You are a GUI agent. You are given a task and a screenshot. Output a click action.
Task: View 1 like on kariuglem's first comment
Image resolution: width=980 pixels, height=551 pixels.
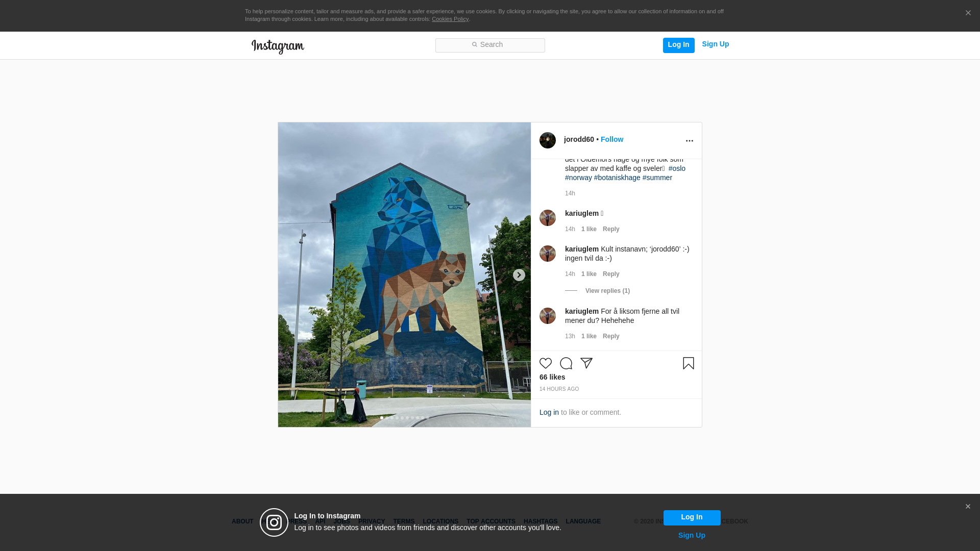[589, 229]
